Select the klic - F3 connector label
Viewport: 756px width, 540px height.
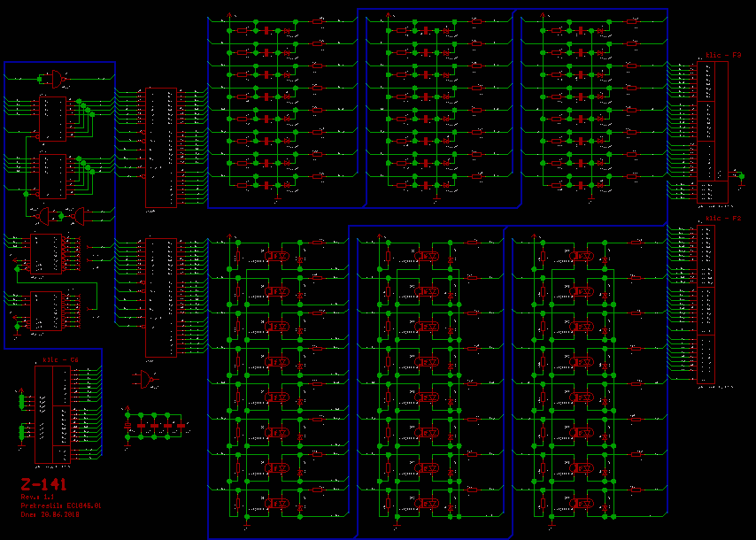[x=722, y=55]
